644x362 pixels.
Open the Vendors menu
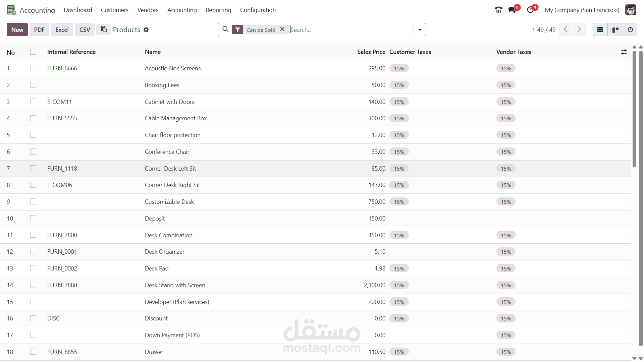[x=148, y=10]
